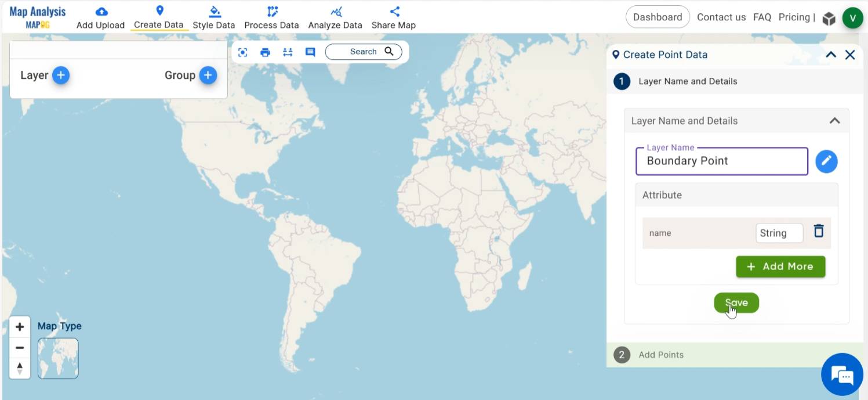Click the print map icon
The image size is (868, 400).
[266, 52]
